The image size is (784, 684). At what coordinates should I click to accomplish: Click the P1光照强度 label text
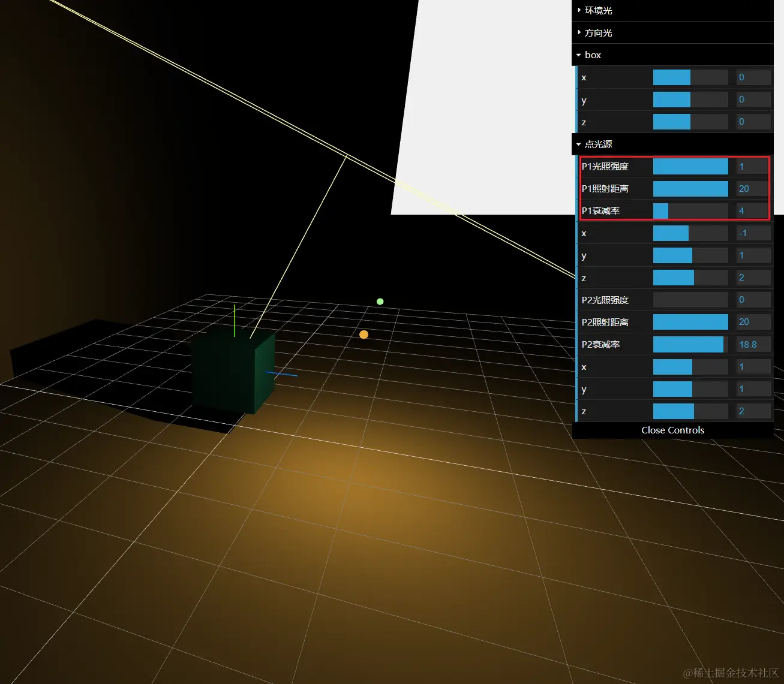pyautogui.click(x=605, y=166)
